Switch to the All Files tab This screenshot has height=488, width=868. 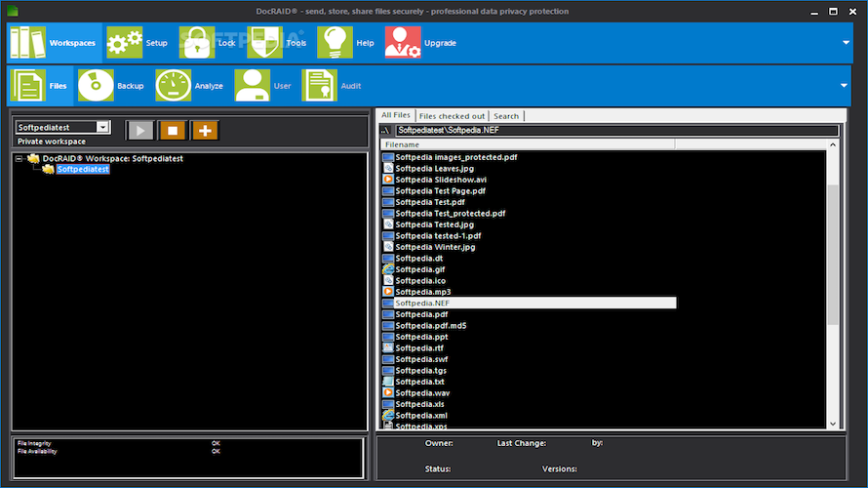[396, 115]
